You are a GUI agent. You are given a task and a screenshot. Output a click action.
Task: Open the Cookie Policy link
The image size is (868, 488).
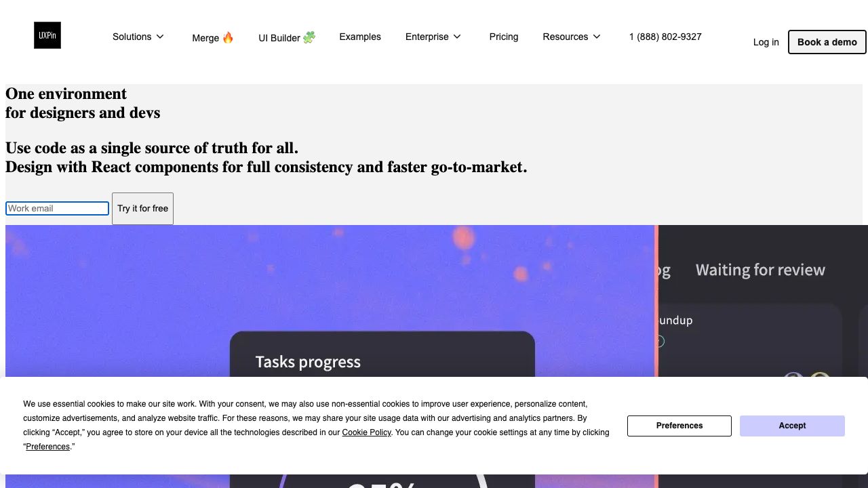[366, 432]
